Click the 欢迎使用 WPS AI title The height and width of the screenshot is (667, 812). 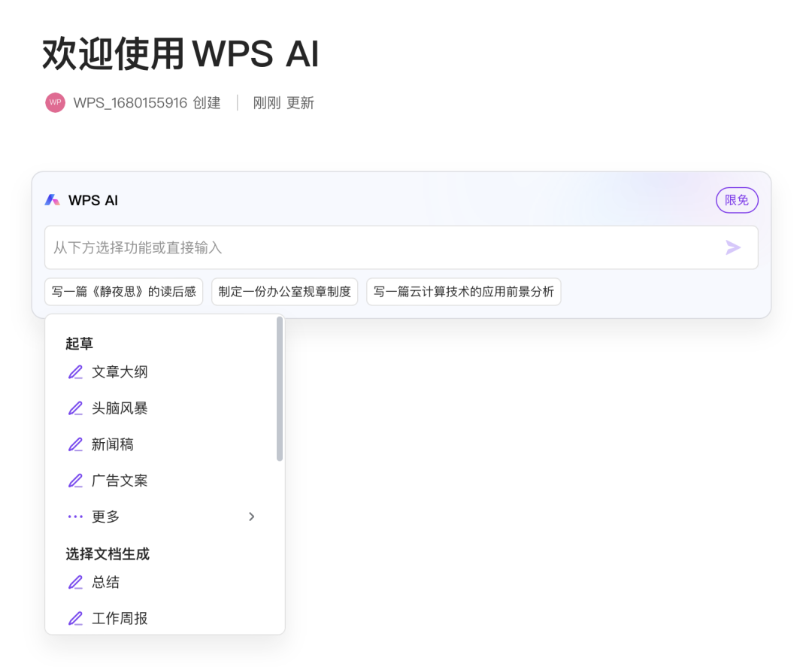[180, 53]
